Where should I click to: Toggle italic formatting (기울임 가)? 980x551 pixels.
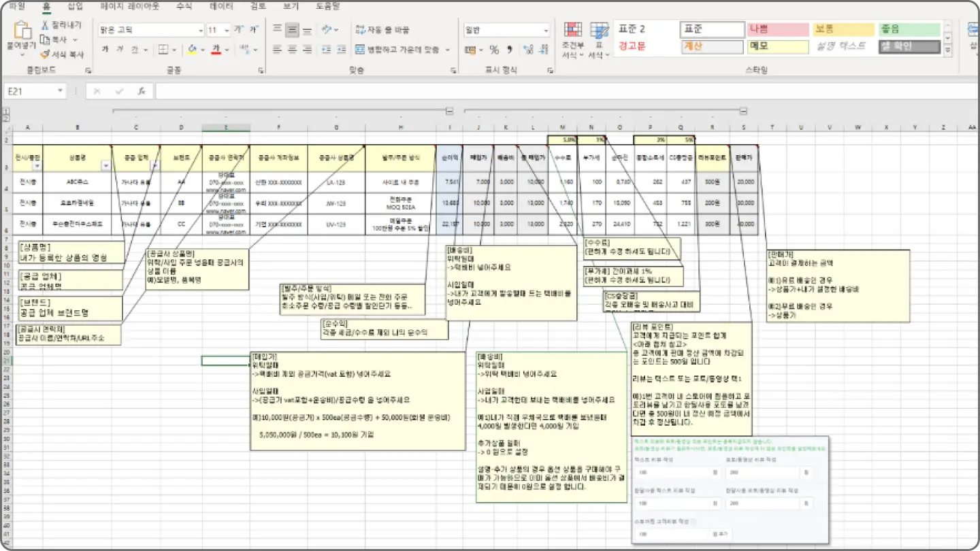(120, 50)
